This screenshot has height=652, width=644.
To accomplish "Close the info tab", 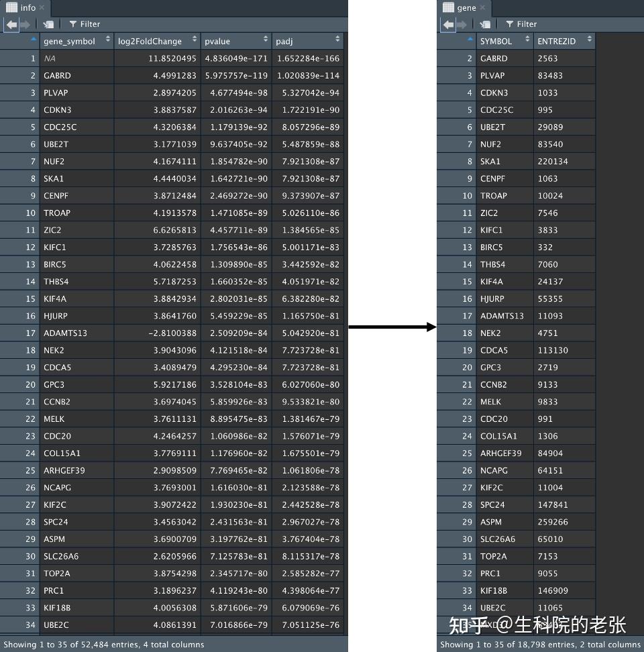I will [x=42, y=7].
